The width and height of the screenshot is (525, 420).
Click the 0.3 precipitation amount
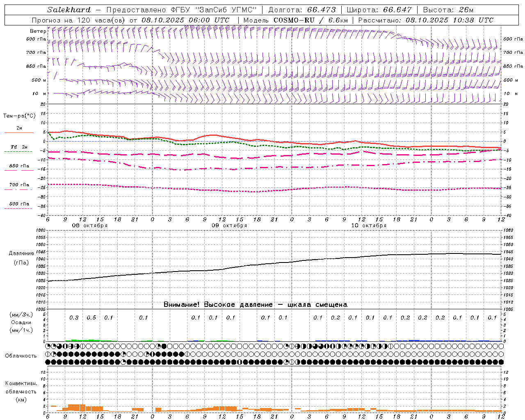click(74, 318)
